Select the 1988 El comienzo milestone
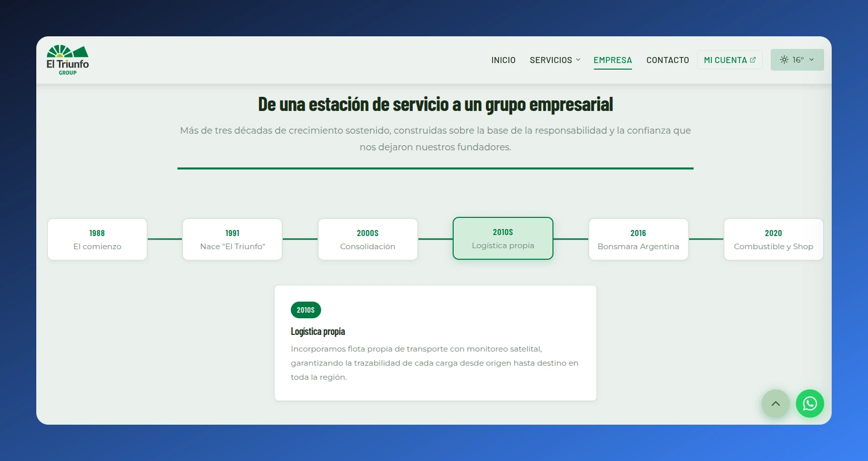Viewport: 868px width, 461px height. pos(97,239)
